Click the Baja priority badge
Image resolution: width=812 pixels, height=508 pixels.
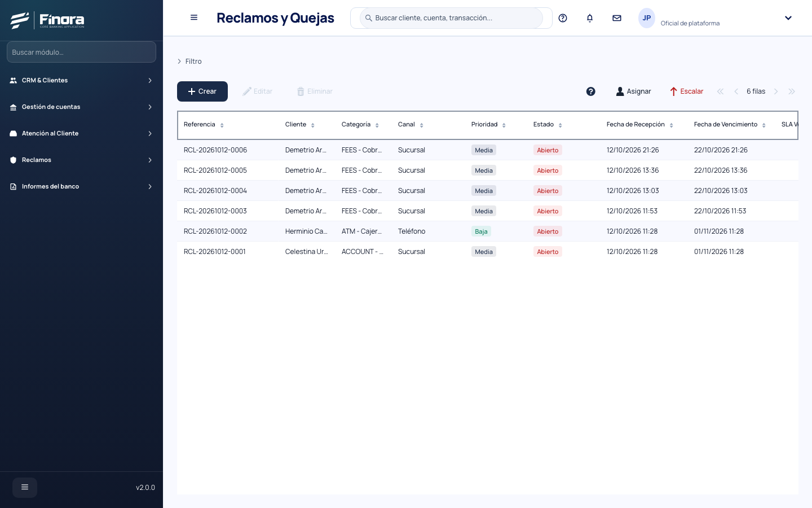[481, 231]
